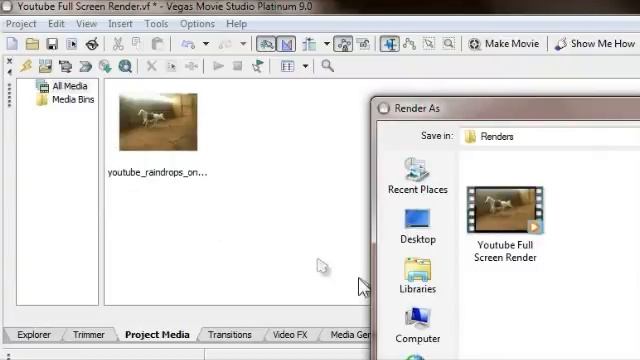The width and height of the screenshot is (640, 360).
Task: Remove selected media with the X icon
Action: pyautogui.click(x=151, y=66)
